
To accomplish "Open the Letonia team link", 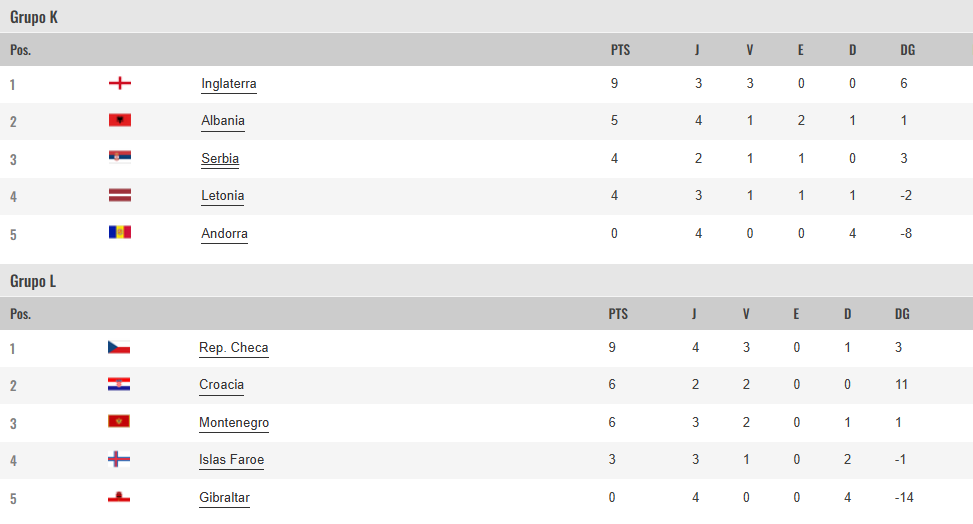I will (223, 196).
